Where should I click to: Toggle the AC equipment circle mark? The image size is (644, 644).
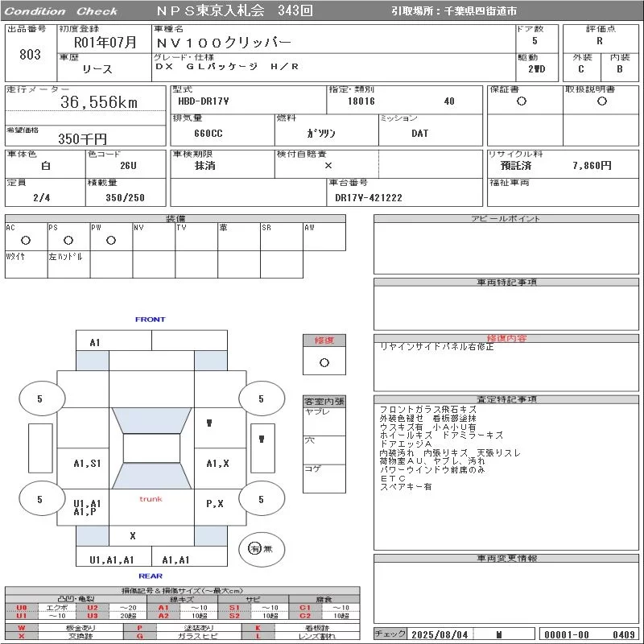click(26, 240)
